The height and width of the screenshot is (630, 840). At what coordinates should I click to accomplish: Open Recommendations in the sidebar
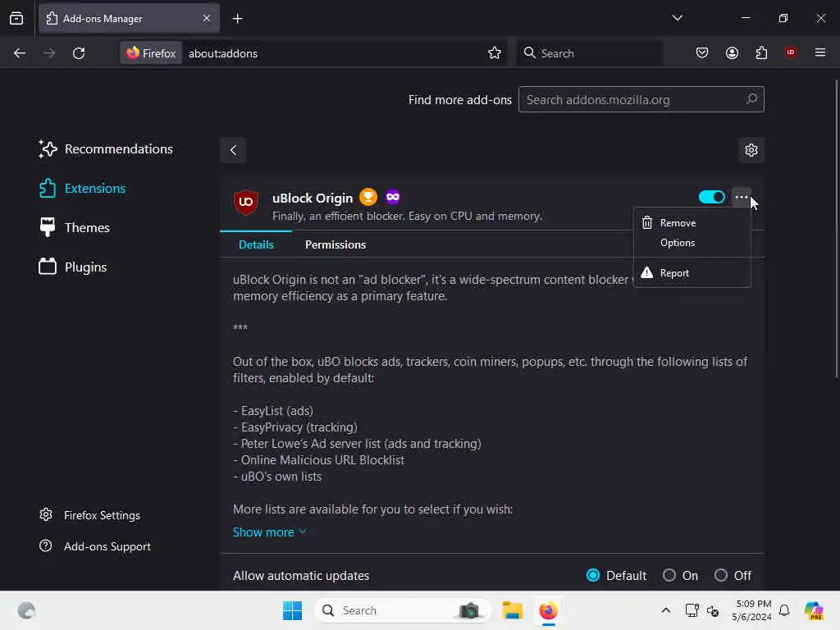pos(106,149)
